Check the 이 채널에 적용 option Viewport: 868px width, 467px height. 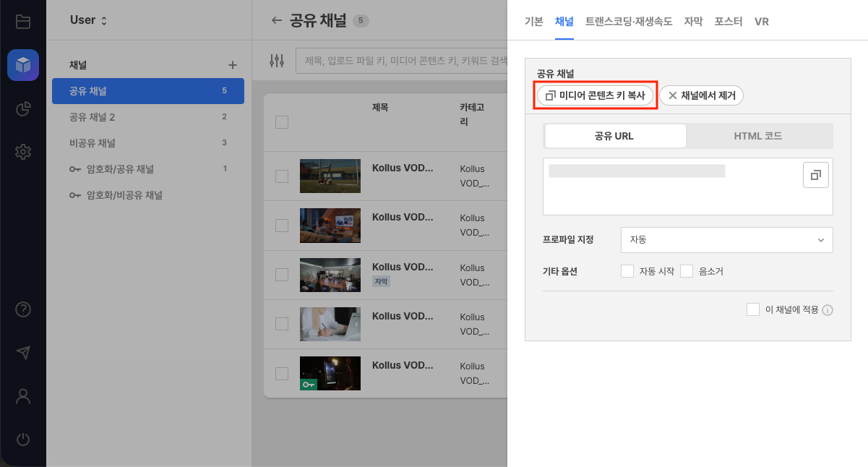pos(753,309)
